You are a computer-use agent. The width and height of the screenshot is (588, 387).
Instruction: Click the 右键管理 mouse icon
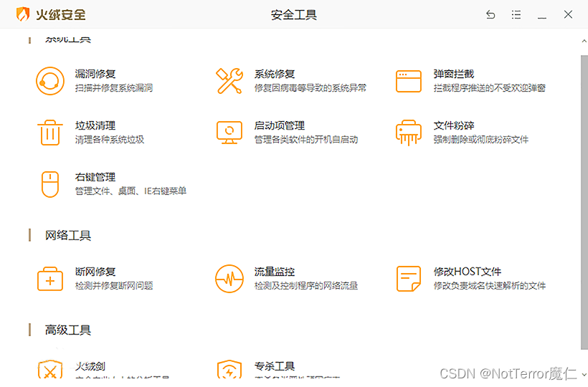click(x=50, y=184)
